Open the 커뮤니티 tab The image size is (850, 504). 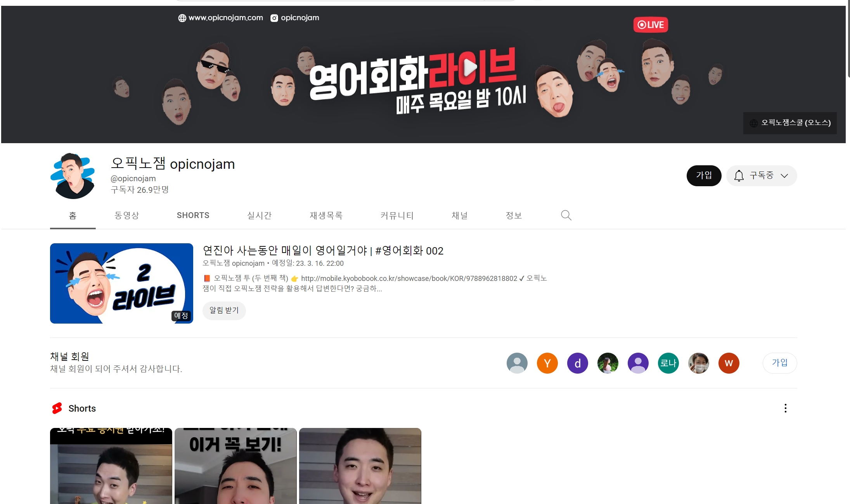coord(397,216)
